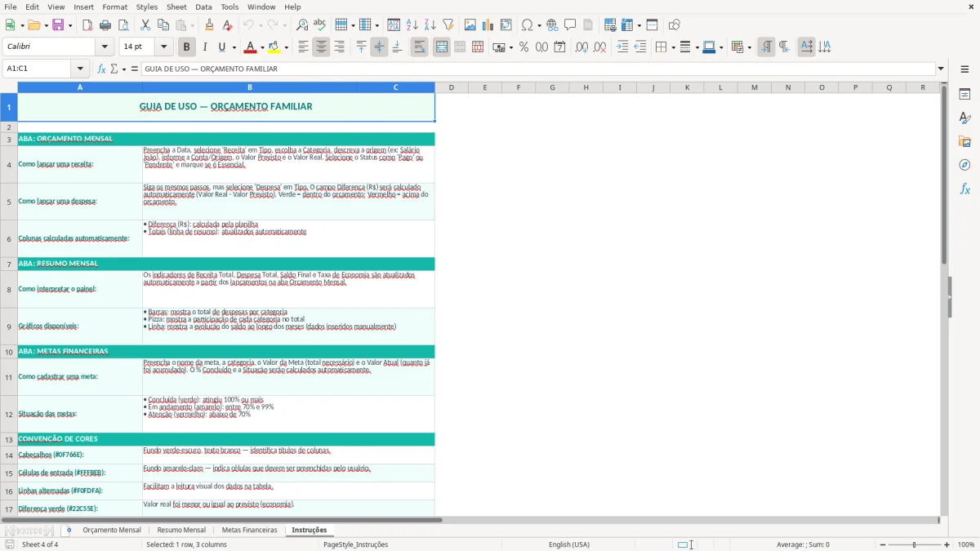Click the Sort Descending icon
This screenshot has width=980, height=551.
pos(430,25)
